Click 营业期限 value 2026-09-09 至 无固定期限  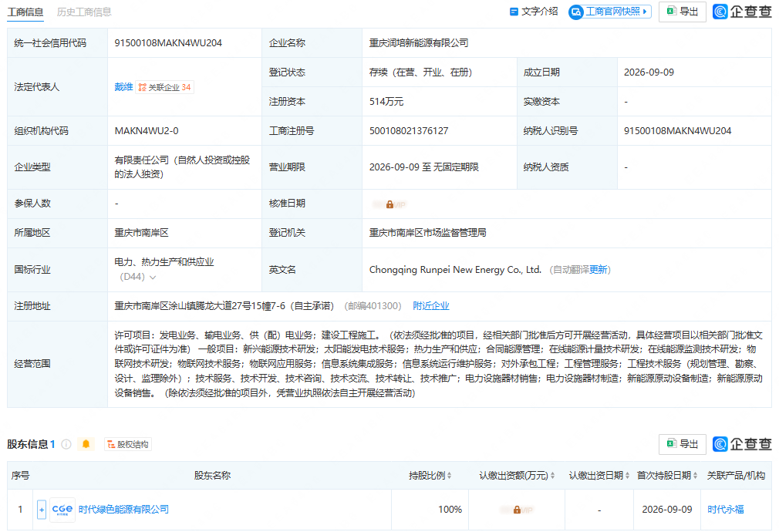pos(423,167)
